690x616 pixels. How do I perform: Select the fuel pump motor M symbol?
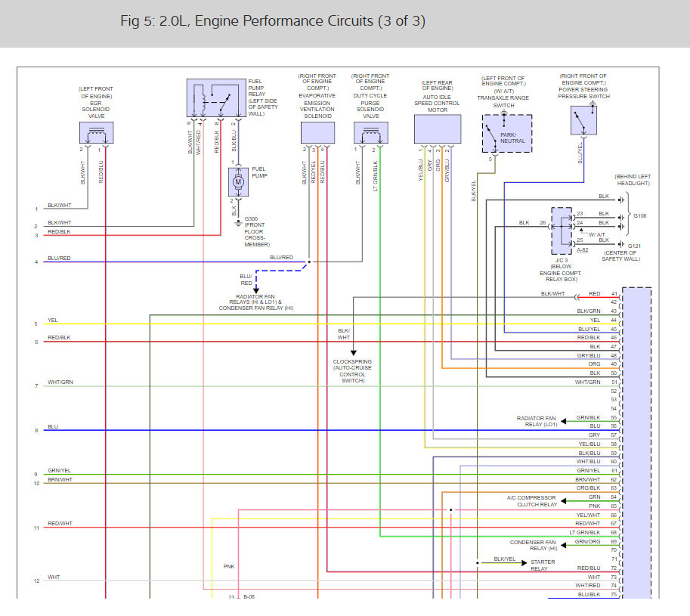tap(238, 181)
